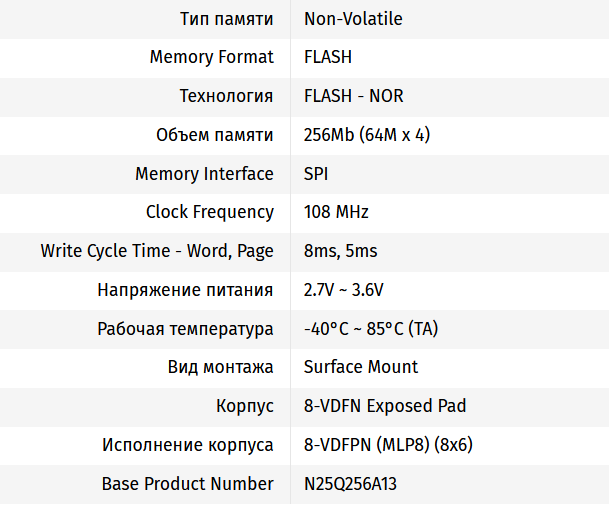Screen dimensions: 609x506
Task: Click the '-40°C ~ 85°C (TA)' value
Action: 370,329
